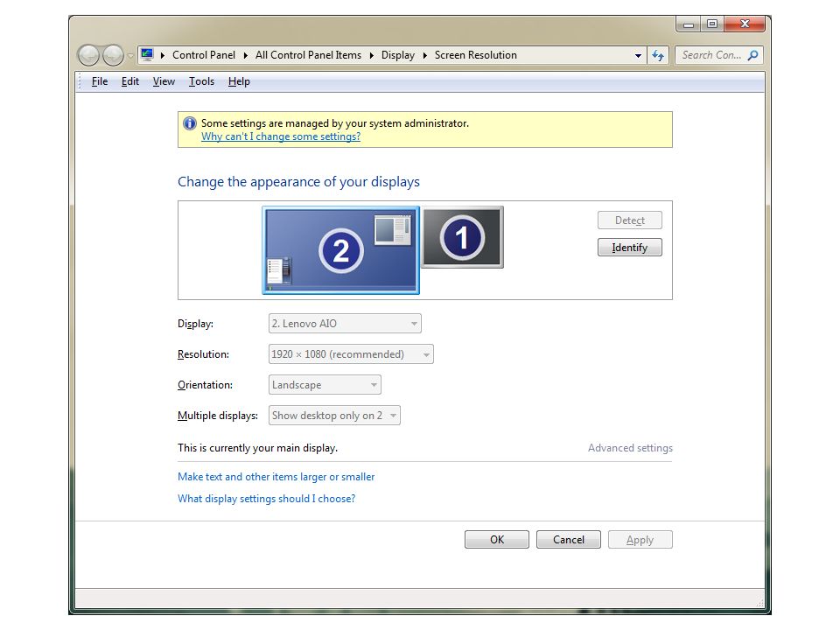840x630 pixels.
Task: Click the Control Panel icon in address bar
Action: click(x=147, y=54)
